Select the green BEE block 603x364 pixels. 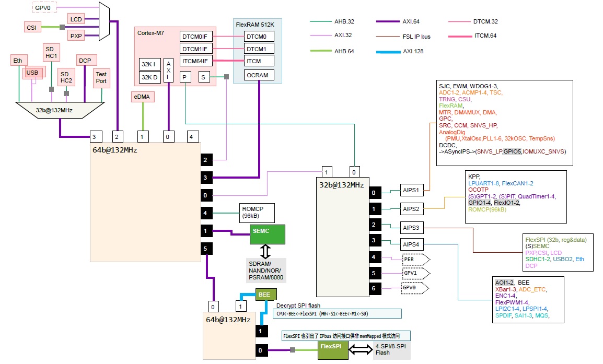point(266,295)
